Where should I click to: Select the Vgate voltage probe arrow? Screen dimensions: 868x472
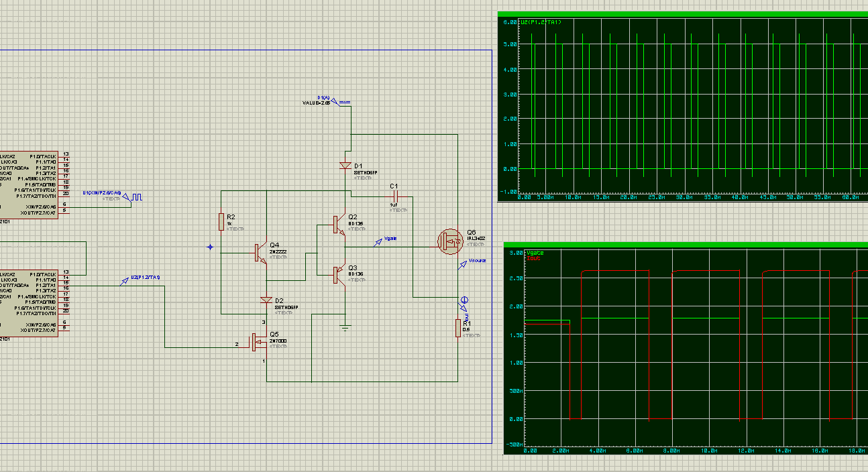point(379,242)
